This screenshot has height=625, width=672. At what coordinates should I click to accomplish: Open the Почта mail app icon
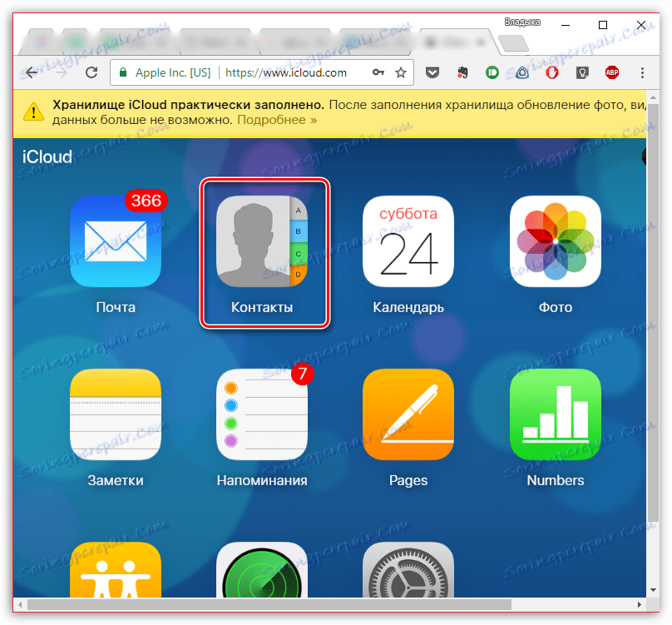116,241
